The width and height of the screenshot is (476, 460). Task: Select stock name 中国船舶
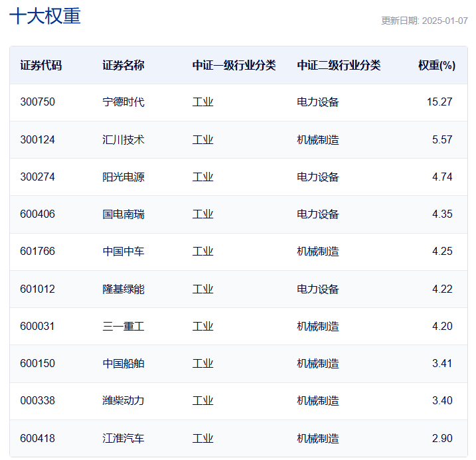coord(123,363)
